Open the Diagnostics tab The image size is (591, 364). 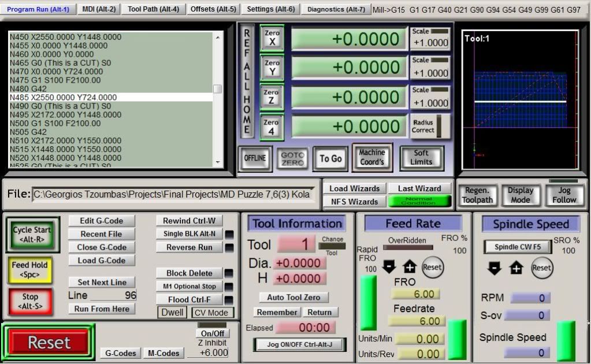(x=336, y=9)
